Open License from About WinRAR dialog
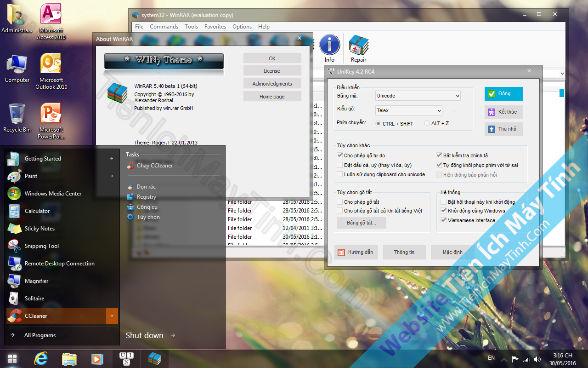The width and height of the screenshot is (588, 368). coord(272,71)
